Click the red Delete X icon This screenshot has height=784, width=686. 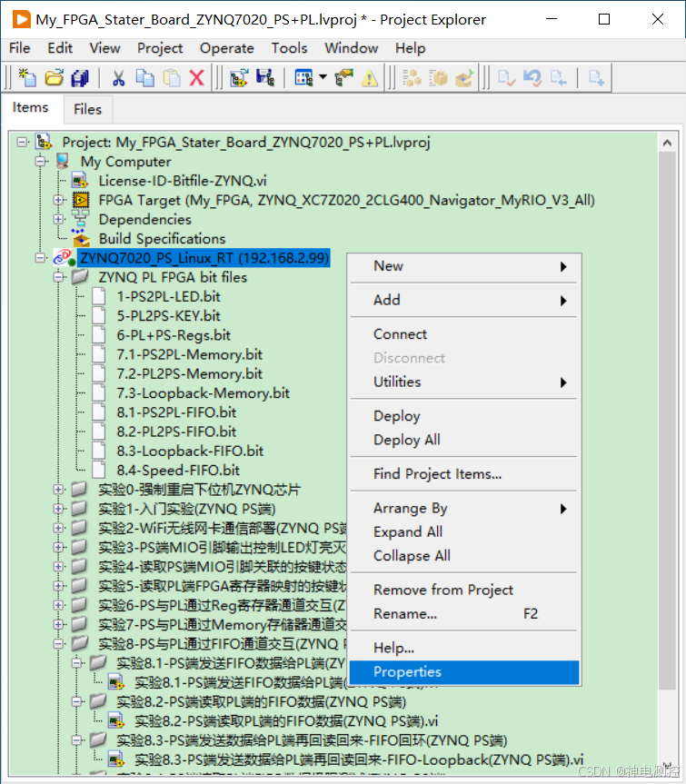tap(197, 78)
